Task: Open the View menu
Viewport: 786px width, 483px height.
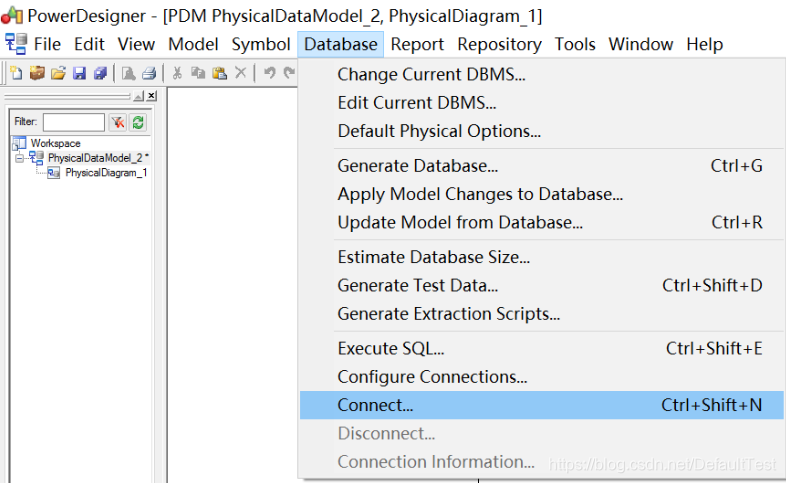Action: pyautogui.click(x=136, y=44)
